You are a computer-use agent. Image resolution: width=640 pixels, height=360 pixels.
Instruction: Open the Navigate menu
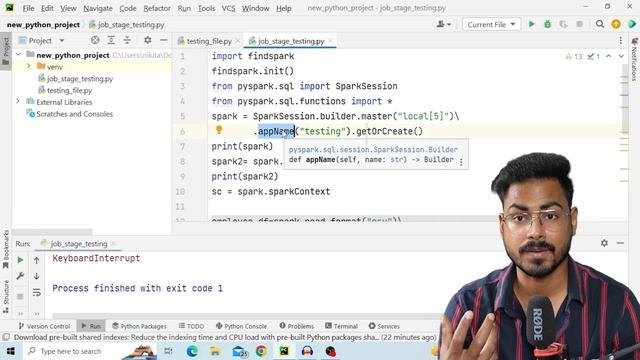click(x=98, y=8)
